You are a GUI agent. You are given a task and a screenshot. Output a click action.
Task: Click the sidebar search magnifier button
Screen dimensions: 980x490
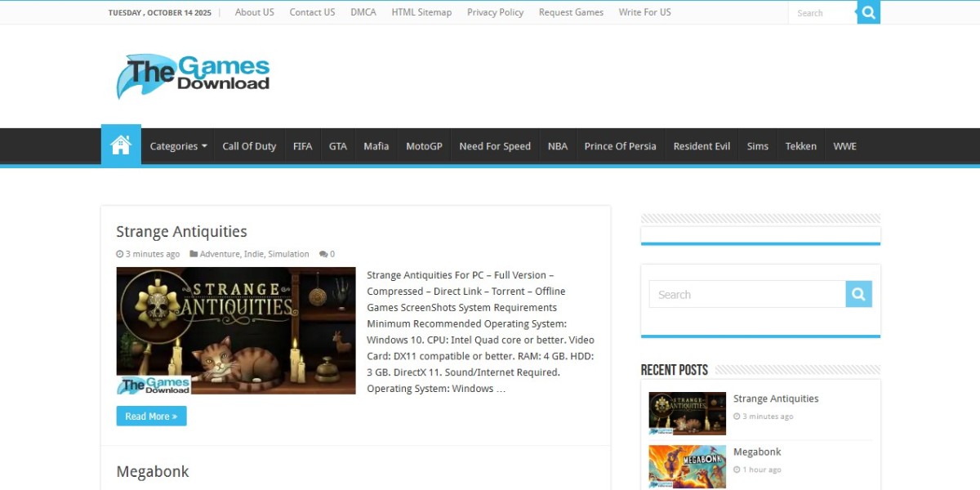click(858, 294)
